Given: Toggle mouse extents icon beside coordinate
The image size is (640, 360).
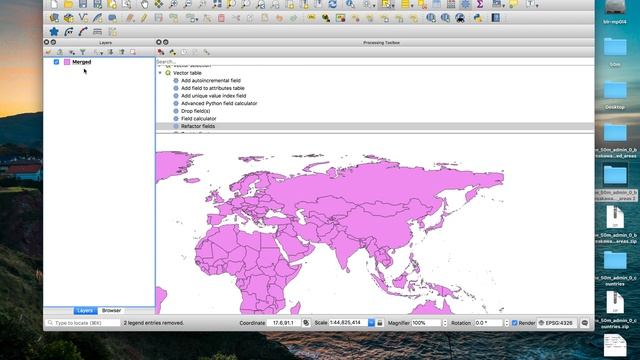Looking at the screenshot, I should point(306,323).
